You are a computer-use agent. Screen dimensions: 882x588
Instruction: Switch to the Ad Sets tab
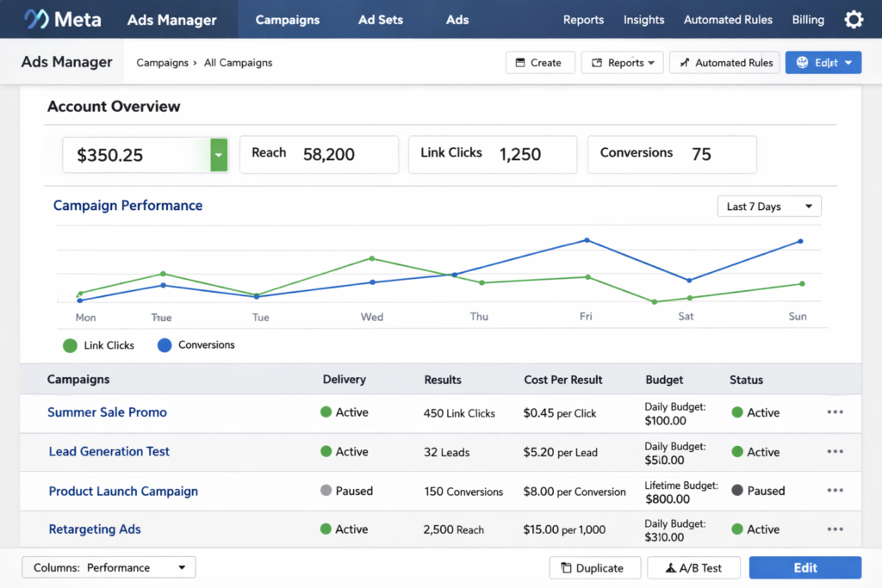coord(380,18)
